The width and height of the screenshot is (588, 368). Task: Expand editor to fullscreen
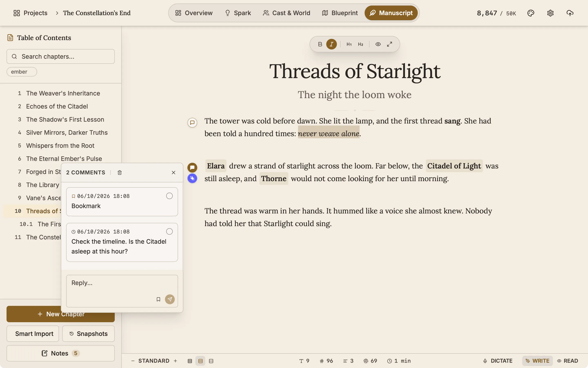point(390,44)
